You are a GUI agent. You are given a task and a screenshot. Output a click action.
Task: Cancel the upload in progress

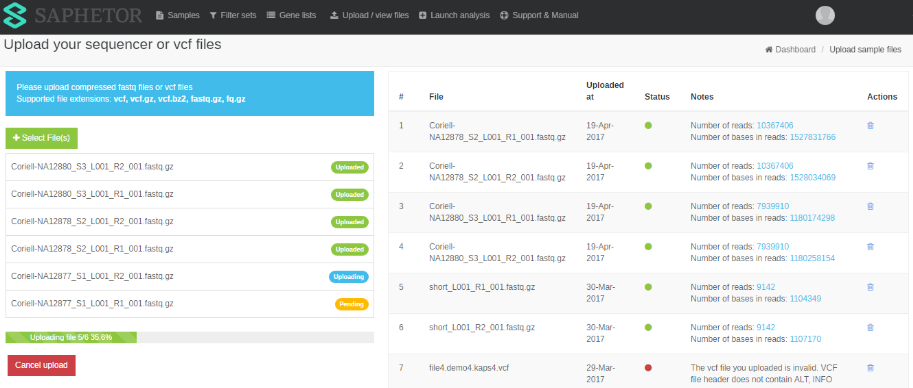point(41,365)
